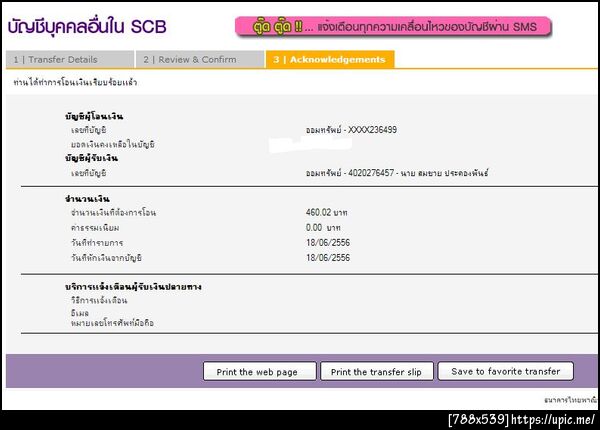Click the 'จำนวนเงินที่ต้องการโอน' label
This screenshot has width=600, height=430.
point(114,213)
